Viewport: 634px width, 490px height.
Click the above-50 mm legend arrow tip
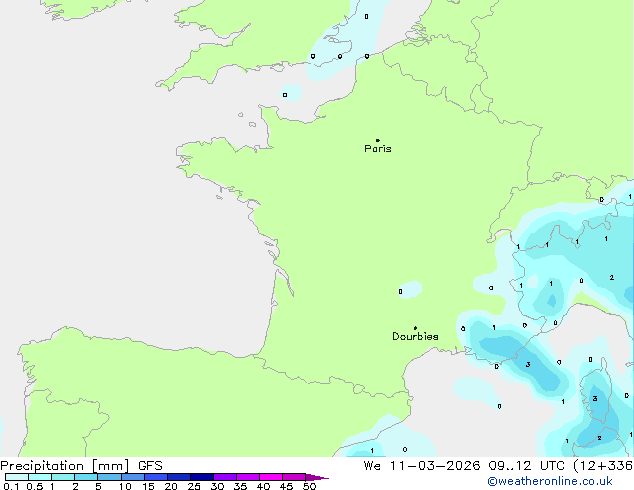(x=317, y=477)
